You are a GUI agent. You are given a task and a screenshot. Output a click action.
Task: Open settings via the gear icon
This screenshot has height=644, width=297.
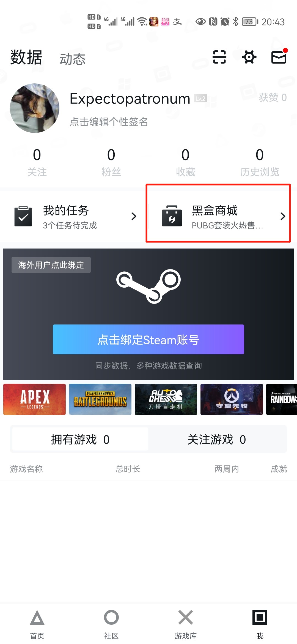click(249, 57)
